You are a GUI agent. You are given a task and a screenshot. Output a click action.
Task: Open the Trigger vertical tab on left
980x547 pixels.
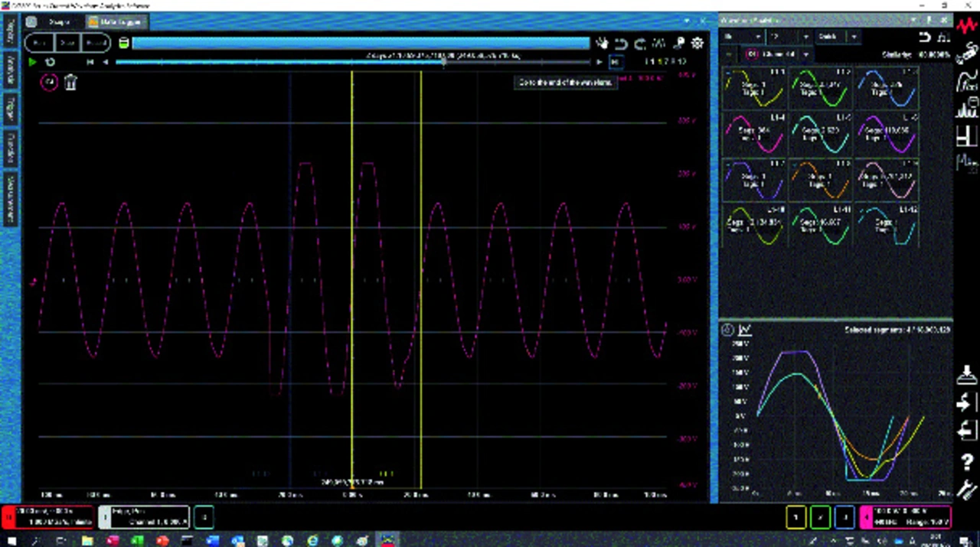point(11,107)
